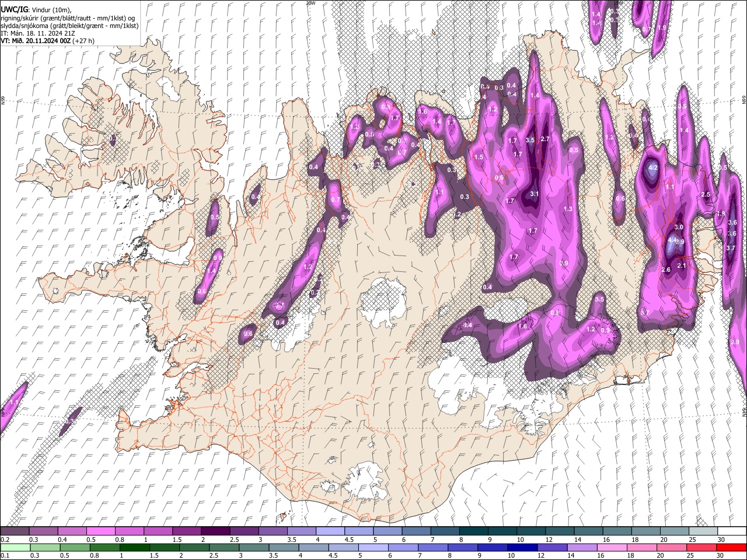Click the 2.5 value label in the east
Screen dimensions: 747x560
(x=706, y=194)
